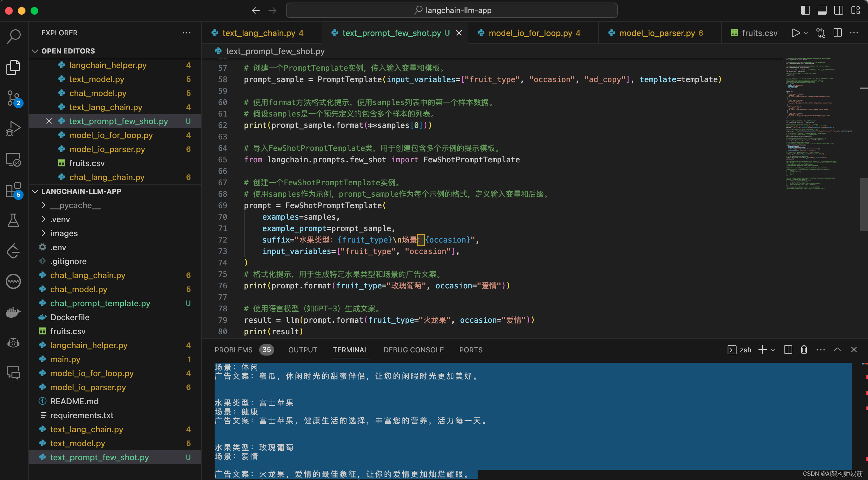The height and width of the screenshot is (480, 868).
Task: Open the Docker whale icon in activity bar
Action: (13, 312)
